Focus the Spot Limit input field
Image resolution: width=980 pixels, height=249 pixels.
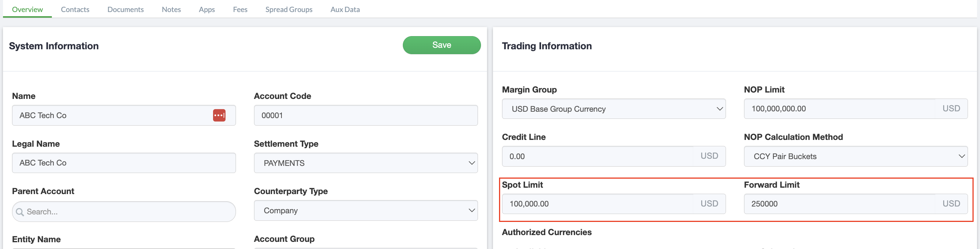click(x=597, y=204)
